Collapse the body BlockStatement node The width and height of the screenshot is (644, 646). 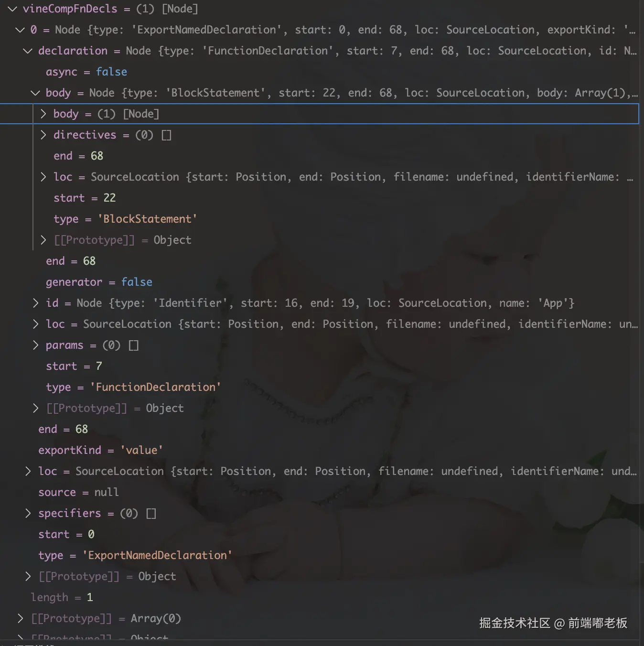click(35, 93)
